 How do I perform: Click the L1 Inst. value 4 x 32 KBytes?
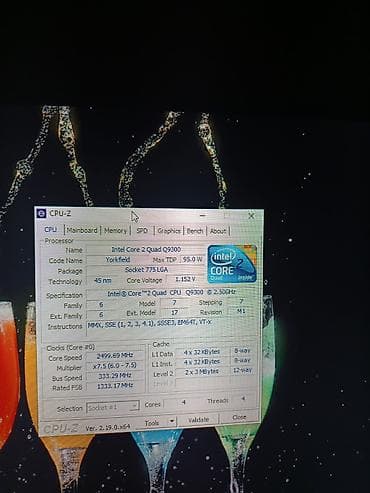pos(202,362)
